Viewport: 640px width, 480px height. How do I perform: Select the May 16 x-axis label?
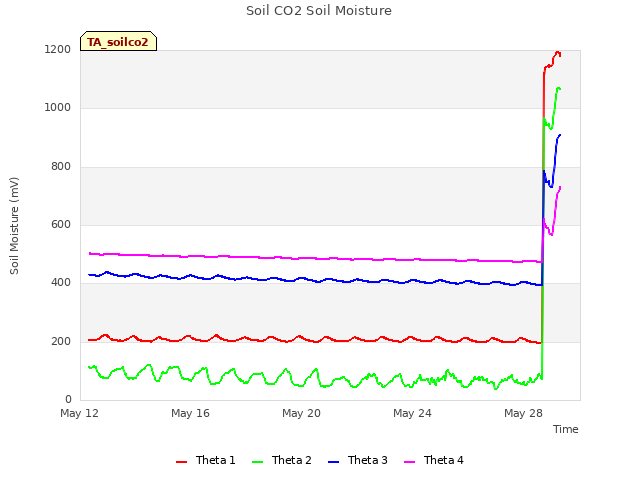click(190, 413)
